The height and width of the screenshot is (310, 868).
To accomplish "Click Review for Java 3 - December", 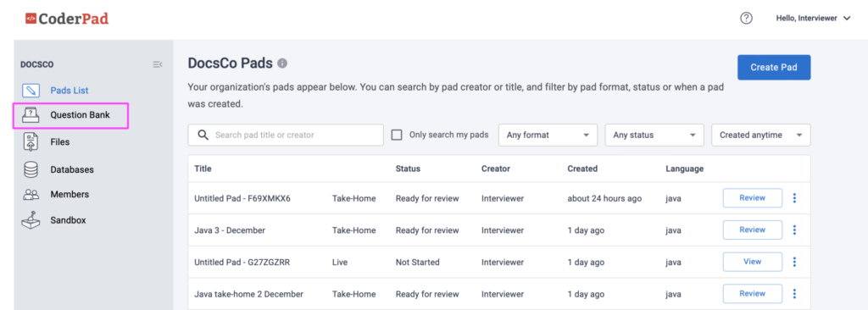I will 753,230.
